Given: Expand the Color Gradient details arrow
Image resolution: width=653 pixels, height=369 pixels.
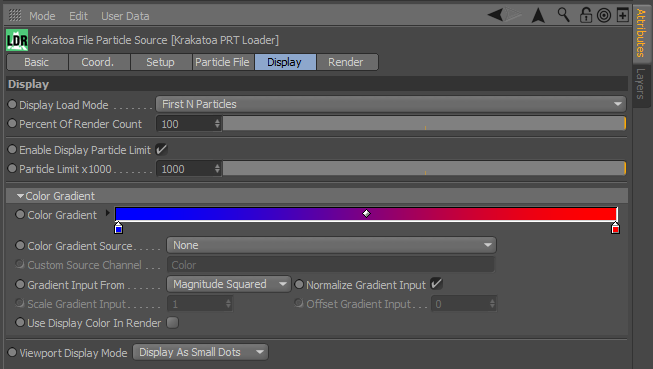Looking at the screenshot, I should tap(107, 213).
